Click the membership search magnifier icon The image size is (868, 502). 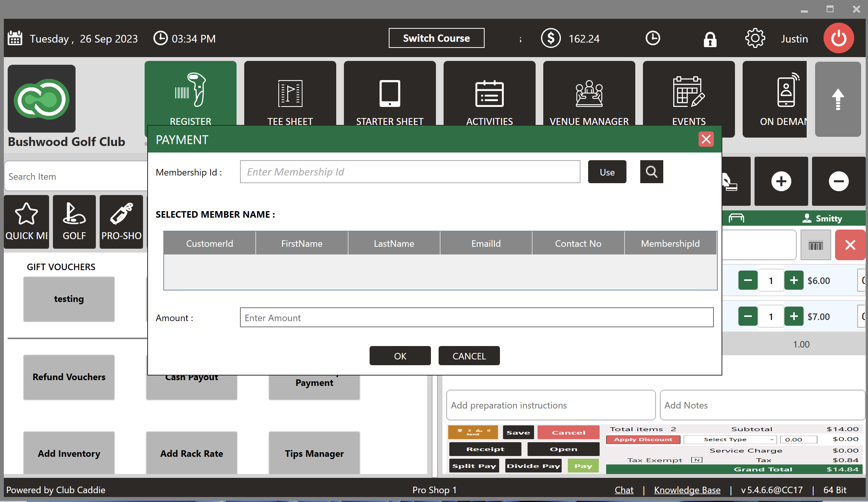pos(651,172)
